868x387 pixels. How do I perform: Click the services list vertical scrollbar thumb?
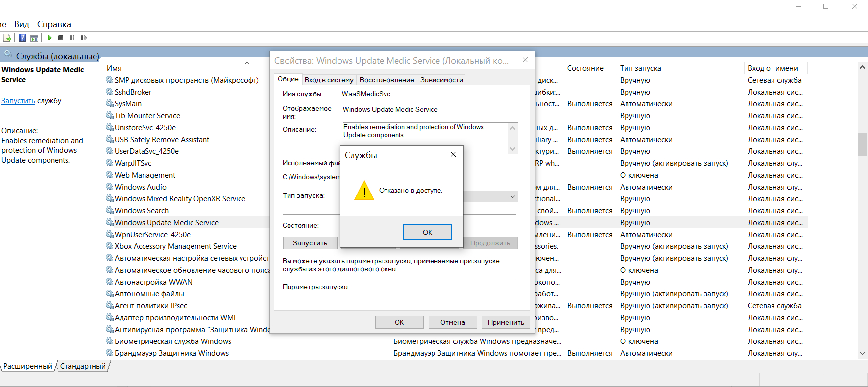pos(863,144)
